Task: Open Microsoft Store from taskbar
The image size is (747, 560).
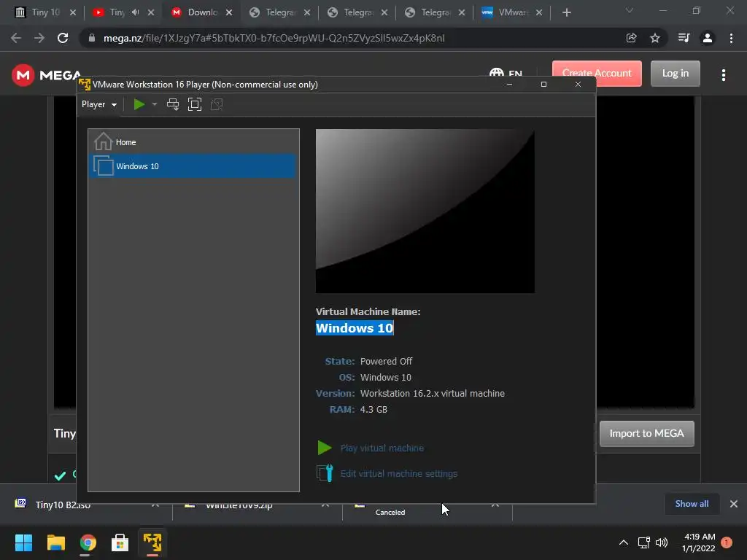Action: tap(120, 542)
